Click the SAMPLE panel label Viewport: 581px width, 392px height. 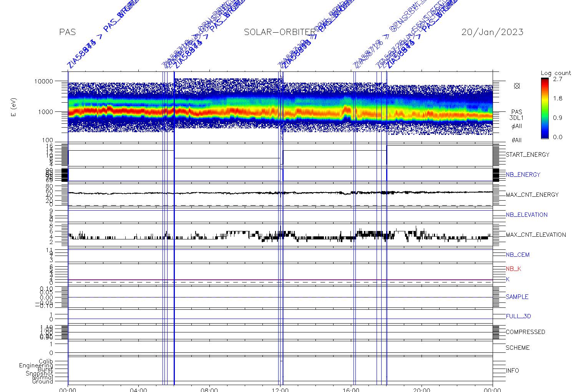click(517, 297)
